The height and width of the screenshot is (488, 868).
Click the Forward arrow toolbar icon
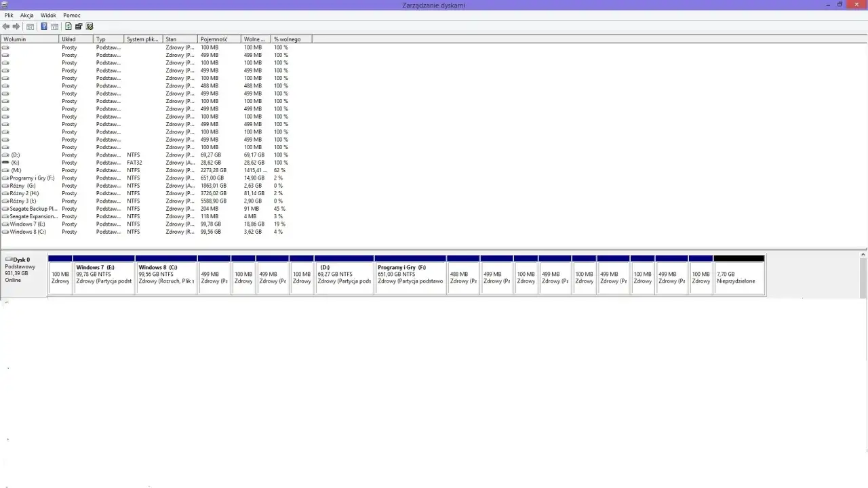(16, 26)
